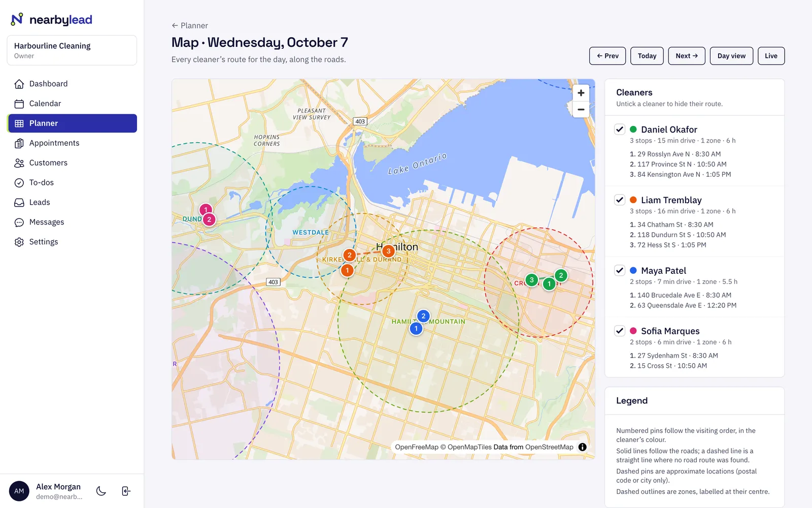
Task: Go back to Planner link
Action: click(x=190, y=25)
